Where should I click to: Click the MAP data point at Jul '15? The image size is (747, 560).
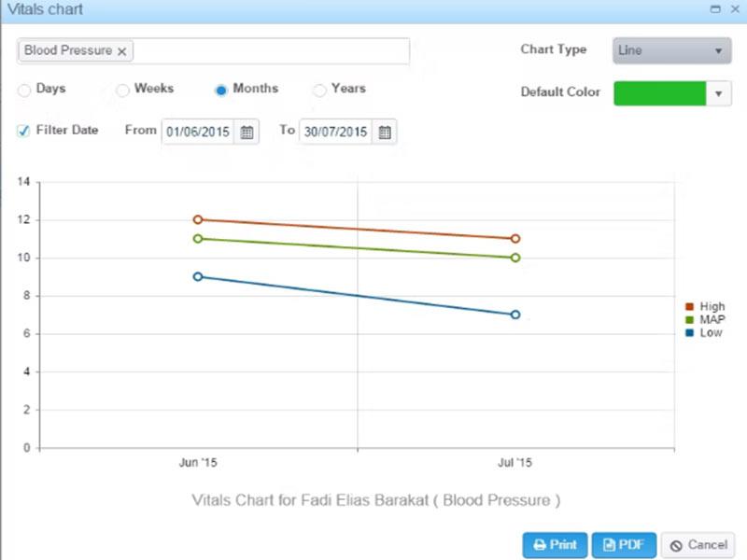pyautogui.click(x=515, y=258)
